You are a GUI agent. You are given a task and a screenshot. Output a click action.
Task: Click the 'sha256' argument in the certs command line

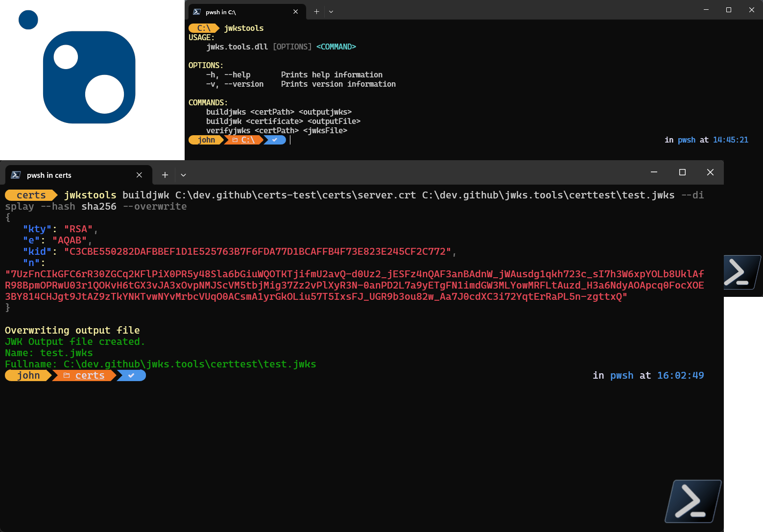tap(99, 207)
